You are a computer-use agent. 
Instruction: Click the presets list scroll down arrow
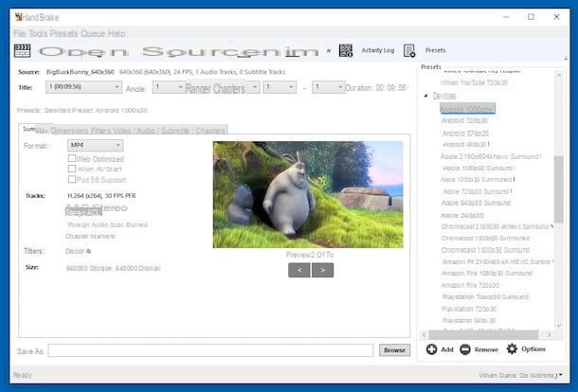(559, 326)
